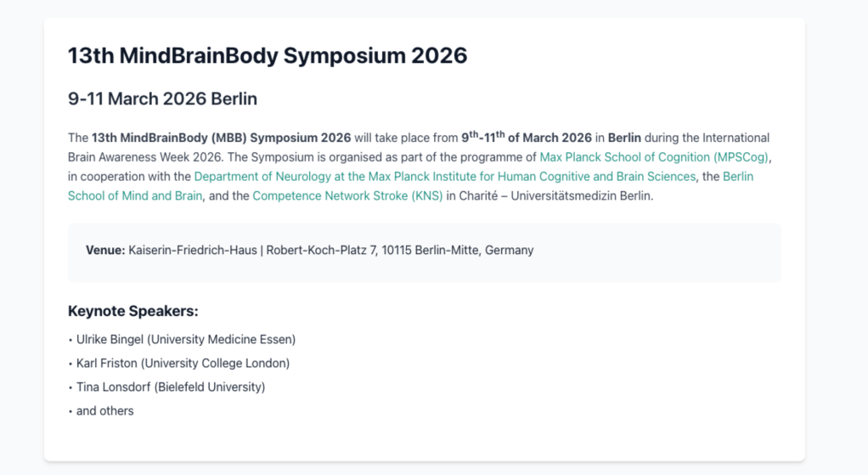Select the Karl Friston speaker entry
The height and width of the screenshot is (475, 868).
(x=183, y=364)
